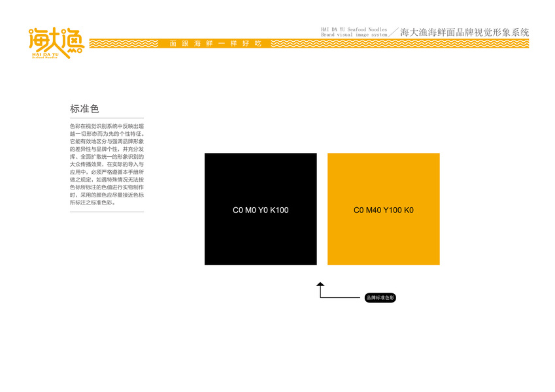Click the 标准色 heading
Viewport: 555px width, 392px height.
point(84,109)
